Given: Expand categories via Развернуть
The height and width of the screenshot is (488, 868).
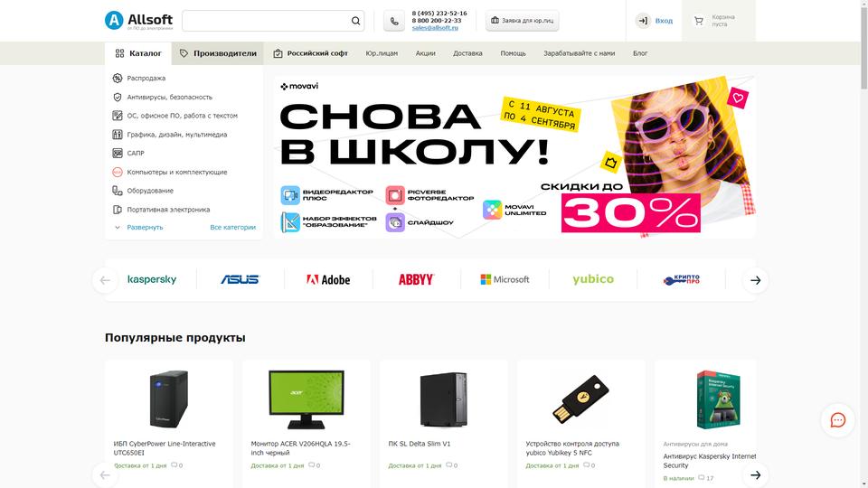Looking at the screenshot, I should [x=145, y=228].
